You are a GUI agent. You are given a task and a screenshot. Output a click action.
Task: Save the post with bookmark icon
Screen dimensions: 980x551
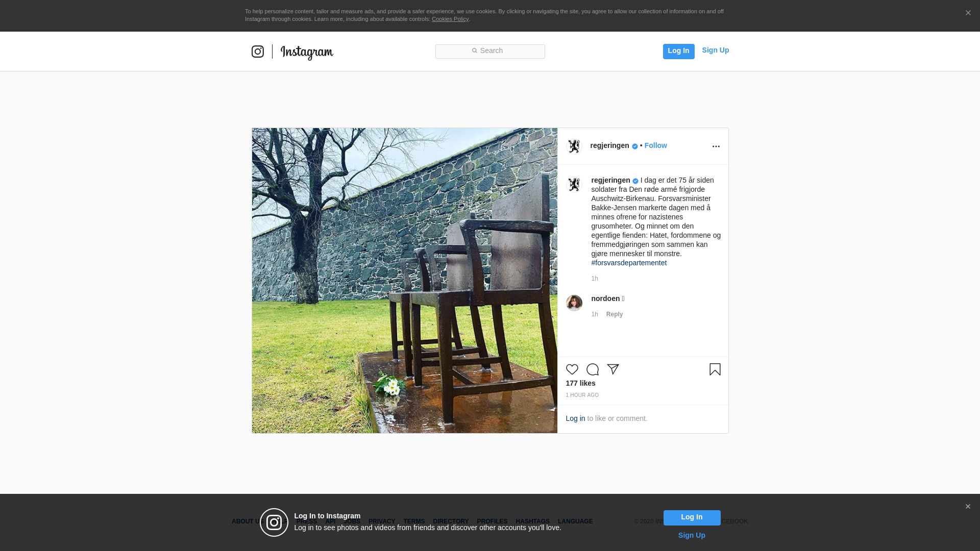click(715, 369)
